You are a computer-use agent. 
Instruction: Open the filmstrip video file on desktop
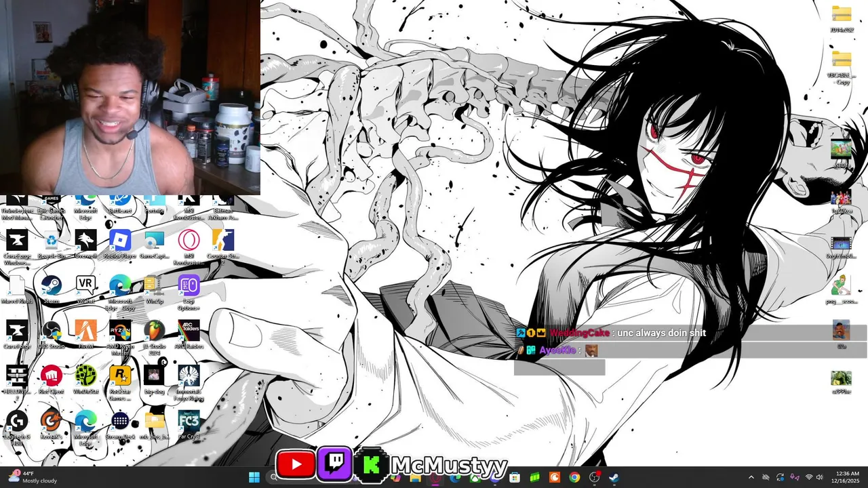point(842,247)
